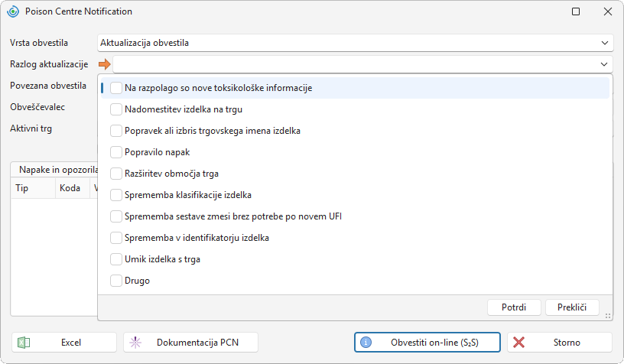Viewport: 624px width, 364px height.
Task: Maximize the Poison Centre Notification window
Action: coord(576,11)
